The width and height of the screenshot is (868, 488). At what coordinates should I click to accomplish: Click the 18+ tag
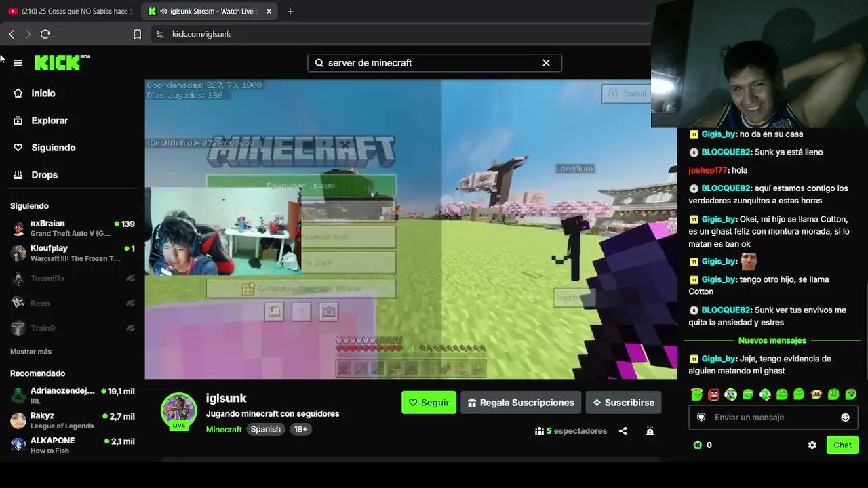[x=300, y=429]
